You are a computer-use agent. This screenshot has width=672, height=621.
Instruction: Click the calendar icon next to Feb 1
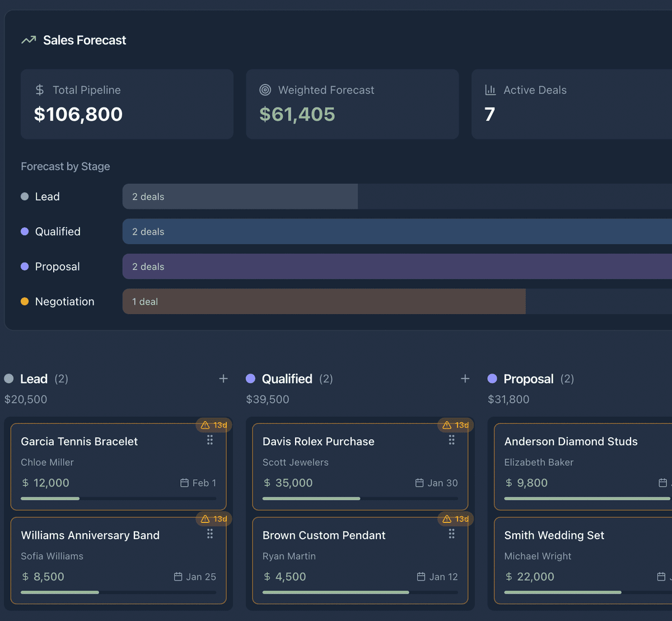click(184, 483)
